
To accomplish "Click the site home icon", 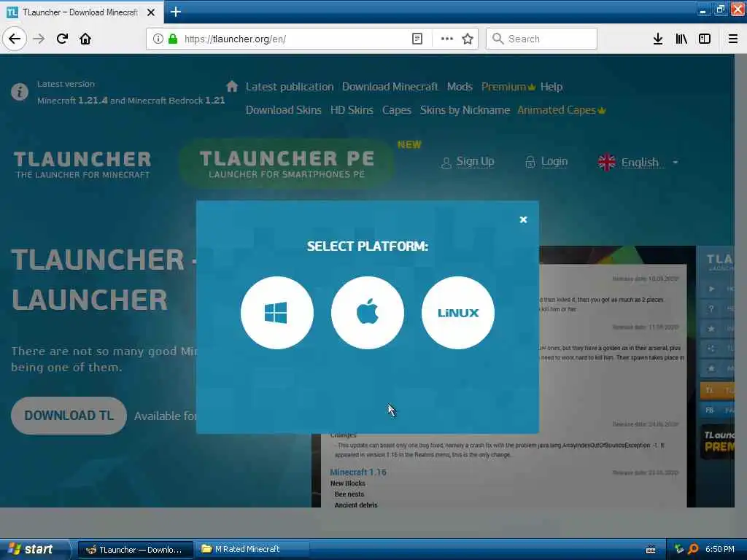I will [232, 86].
